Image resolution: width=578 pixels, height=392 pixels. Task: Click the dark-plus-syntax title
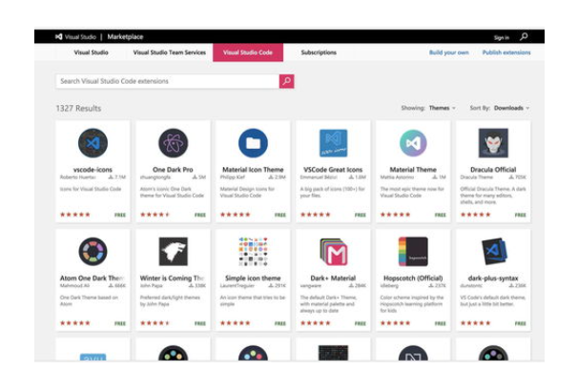[x=493, y=279]
